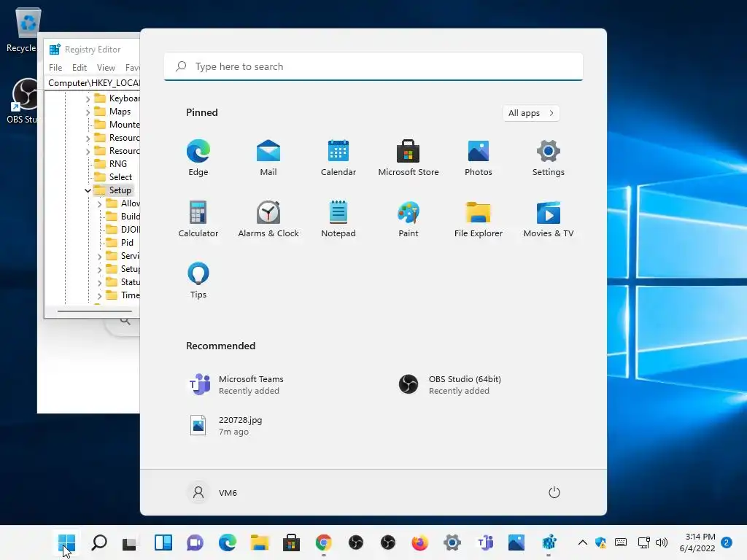Open Widgets from the taskbar
Image resolution: width=747 pixels, height=560 pixels.
tap(163, 542)
